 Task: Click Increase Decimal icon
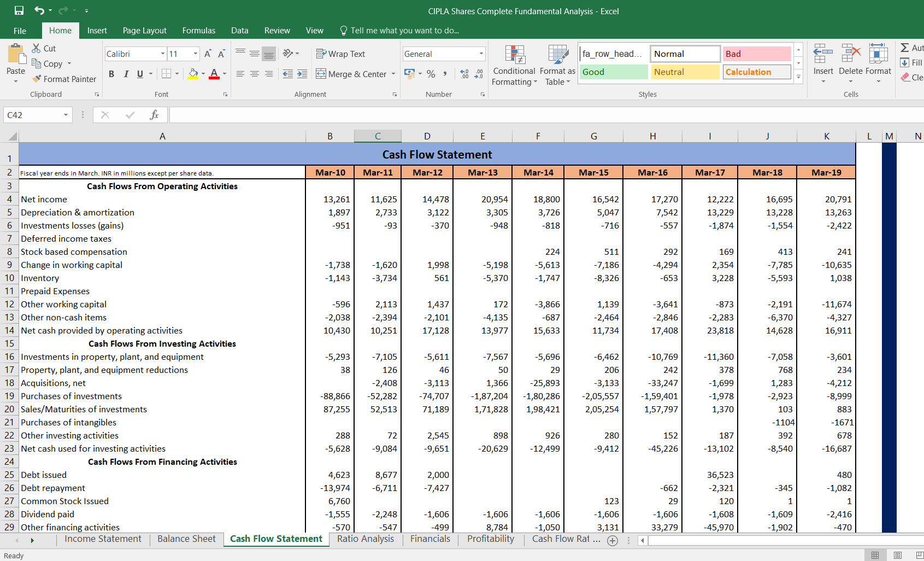[x=464, y=74]
